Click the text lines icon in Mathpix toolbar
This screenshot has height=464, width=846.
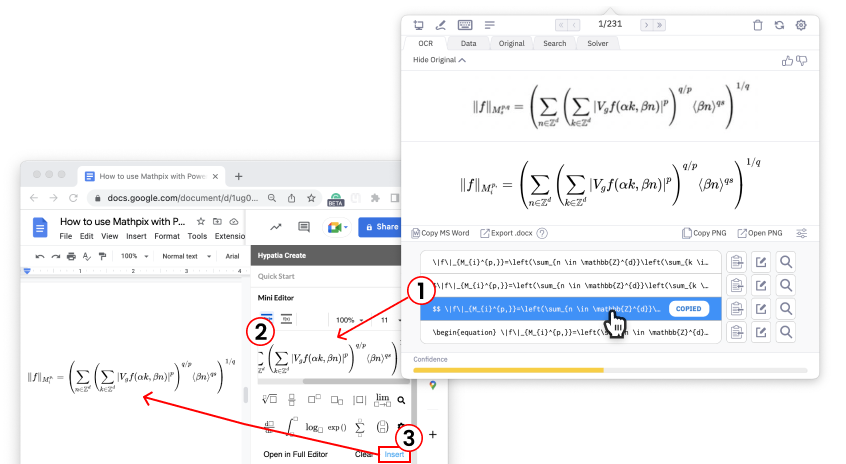(x=489, y=25)
